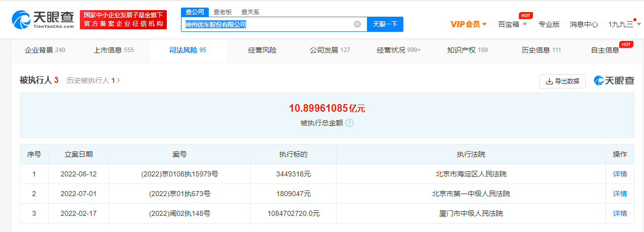Click the date 2022-08-12
Screen dimensions: 644x232
coord(78,174)
